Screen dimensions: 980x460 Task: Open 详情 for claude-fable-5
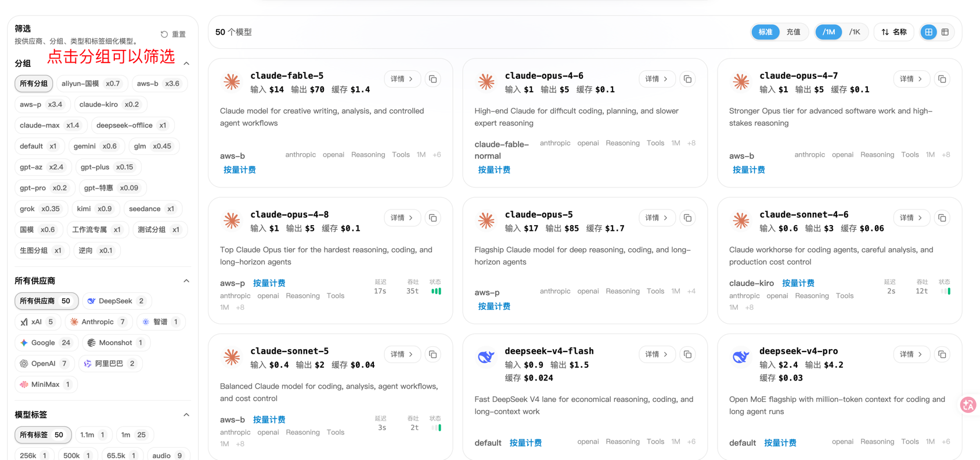coord(402,79)
